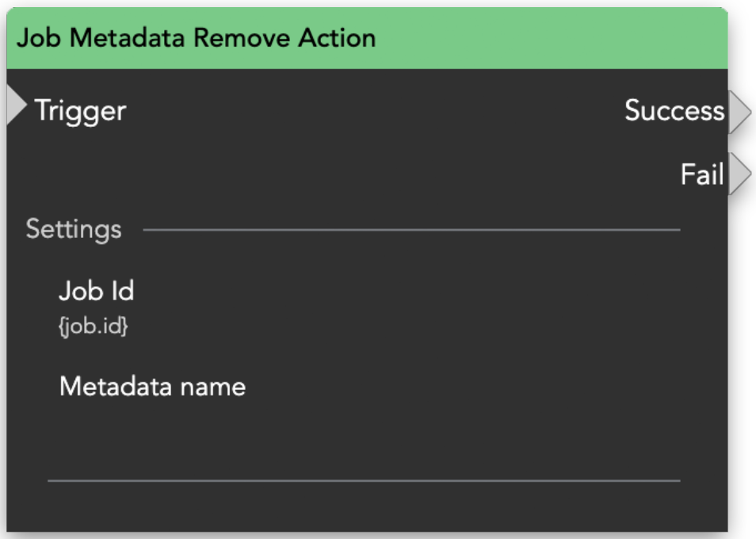Click the divider line beside Settings
Screen dimensions: 756x539
[412, 231]
